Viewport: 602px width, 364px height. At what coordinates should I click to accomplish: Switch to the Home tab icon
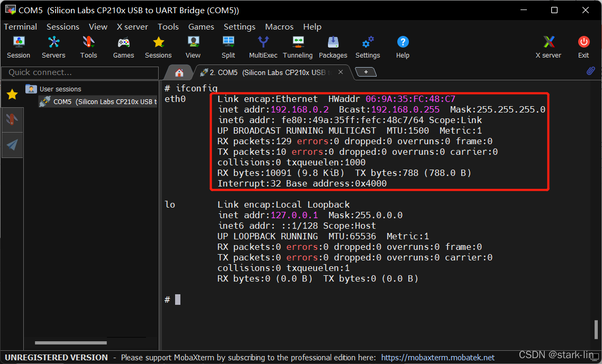pos(179,72)
